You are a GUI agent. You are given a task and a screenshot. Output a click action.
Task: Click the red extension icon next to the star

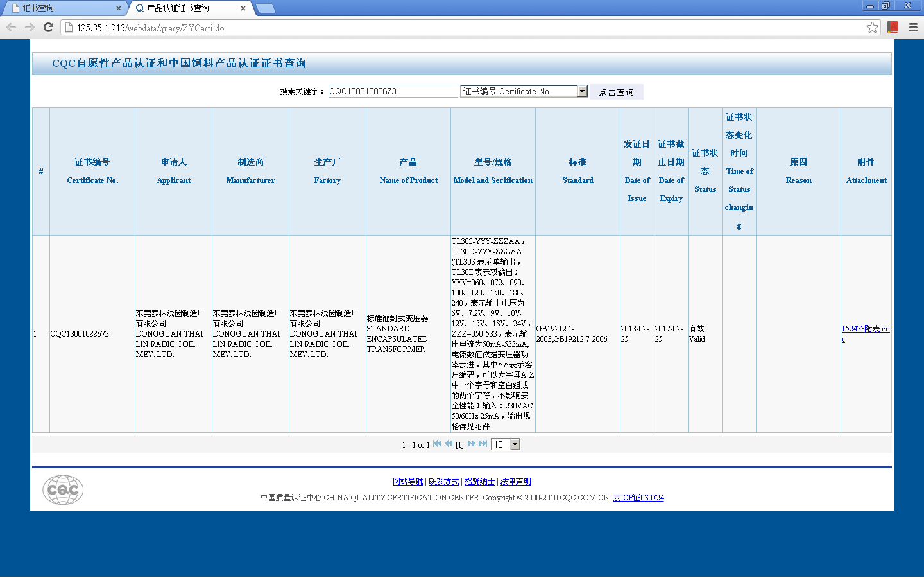(x=893, y=27)
